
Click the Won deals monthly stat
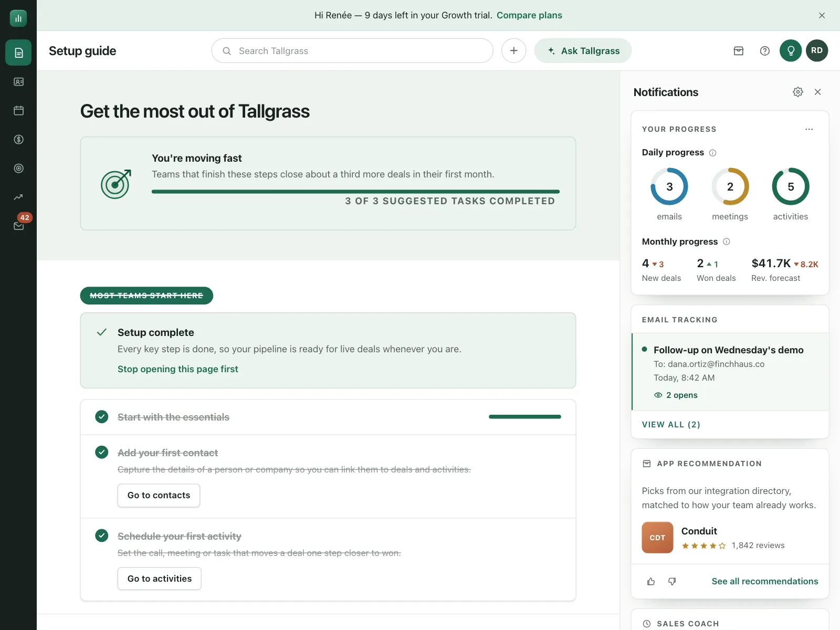coord(716,270)
